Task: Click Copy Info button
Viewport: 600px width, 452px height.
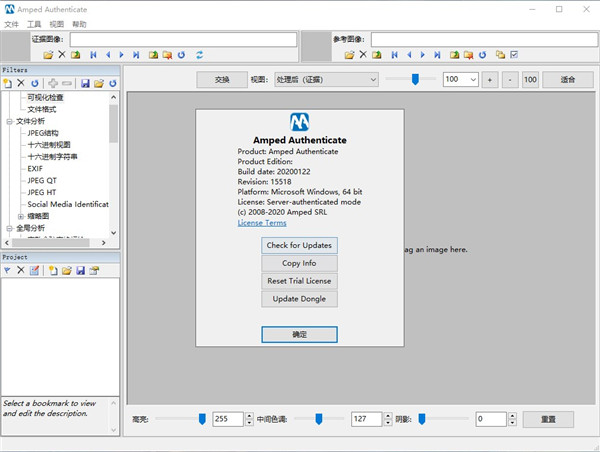Action: (x=299, y=263)
